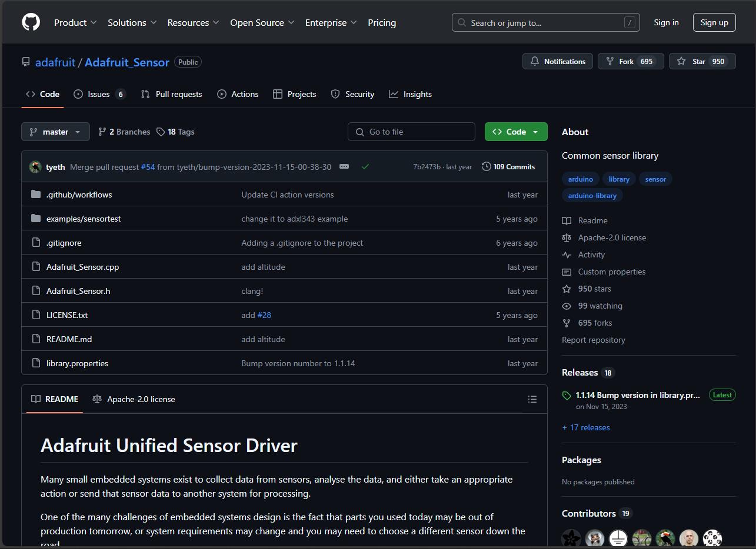This screenshot has height=549, width=756.
Task: Click the fork icon beside 695 forks
Action: (x=567, y=323)
